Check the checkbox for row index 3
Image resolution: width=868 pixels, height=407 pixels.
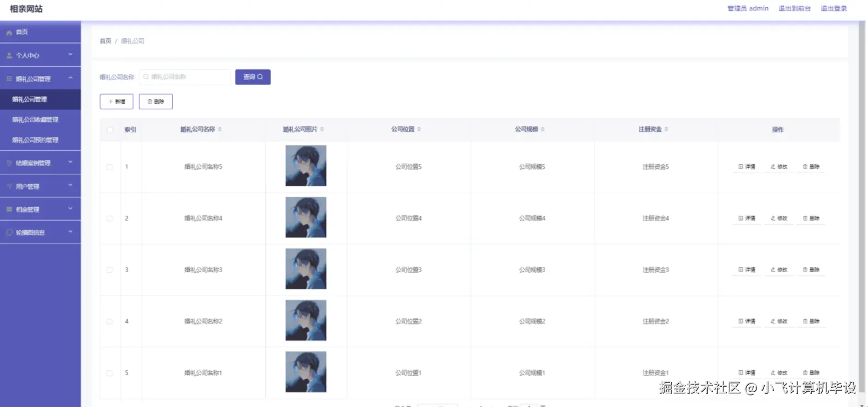pos(110,270)
